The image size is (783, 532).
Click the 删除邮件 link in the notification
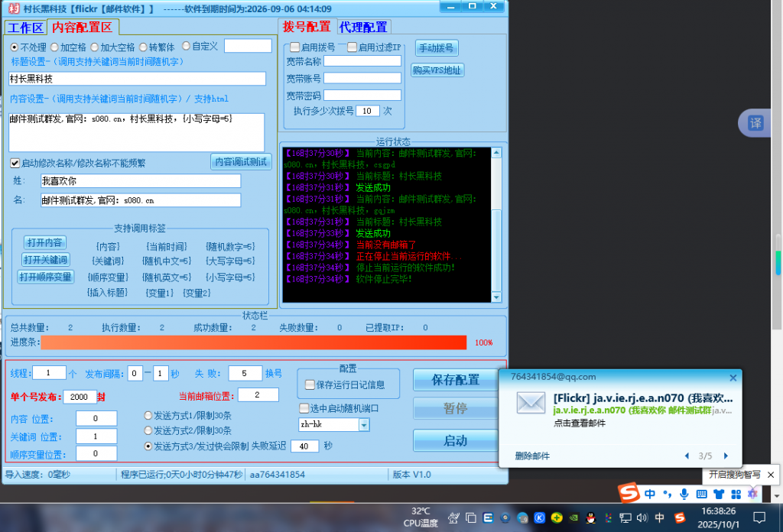(x=531, y=456)
